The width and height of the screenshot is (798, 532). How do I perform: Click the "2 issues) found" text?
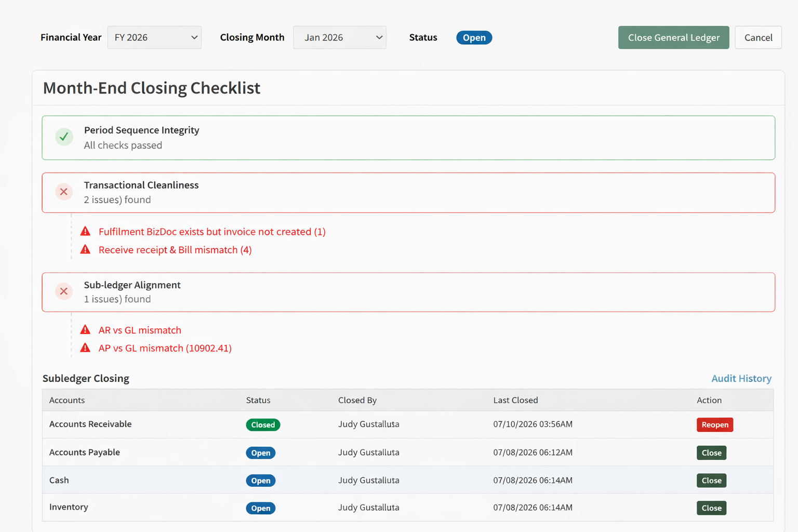point(117,200)
